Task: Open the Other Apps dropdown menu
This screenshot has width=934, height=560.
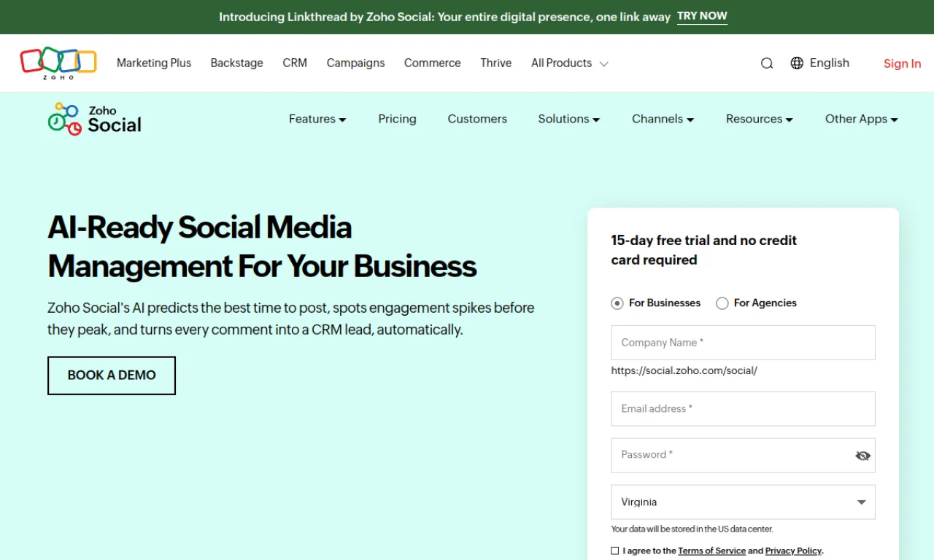Action: (x=862, y=119)
